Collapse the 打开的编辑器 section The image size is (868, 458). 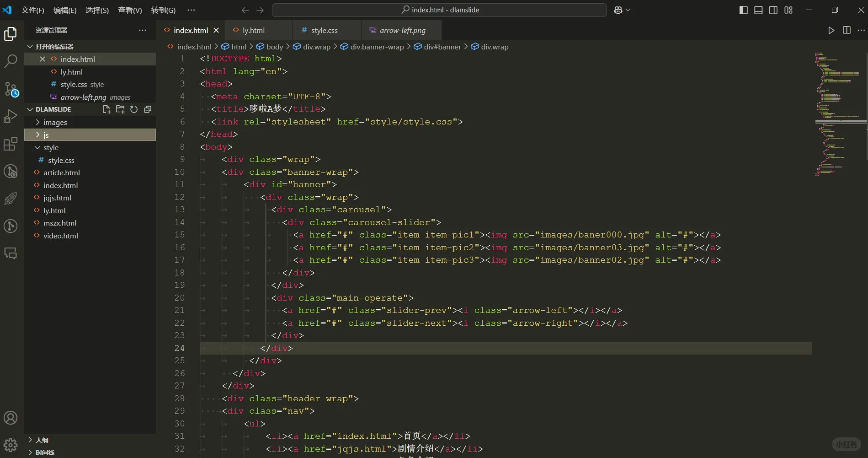coord(30,47)
